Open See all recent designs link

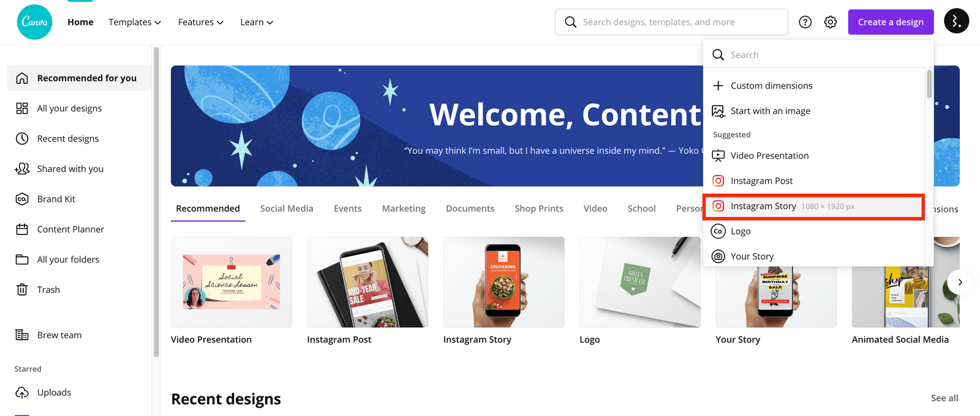coord(944,398)
